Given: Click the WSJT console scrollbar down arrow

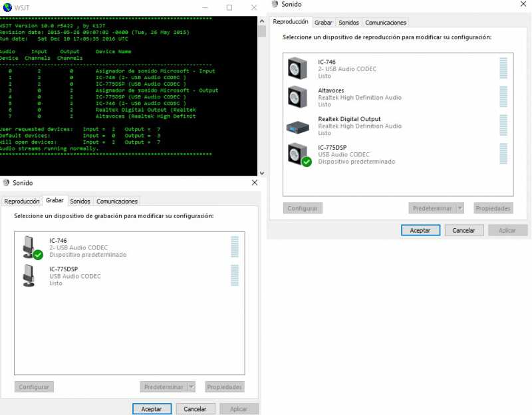Looking at the screenshot, I should [262, 173].
